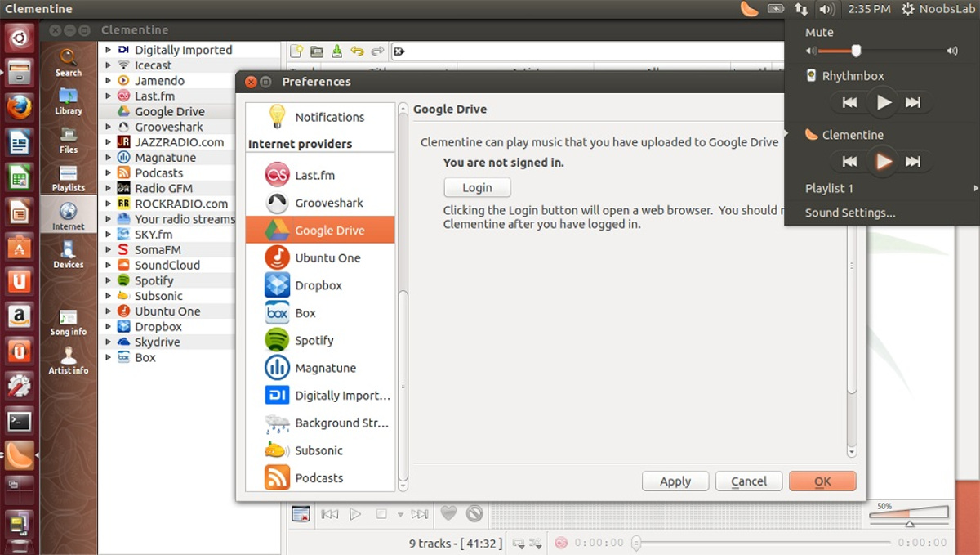Focus the playlist search field
Screen dimensions: 980x555
click(x=588, y=51)
